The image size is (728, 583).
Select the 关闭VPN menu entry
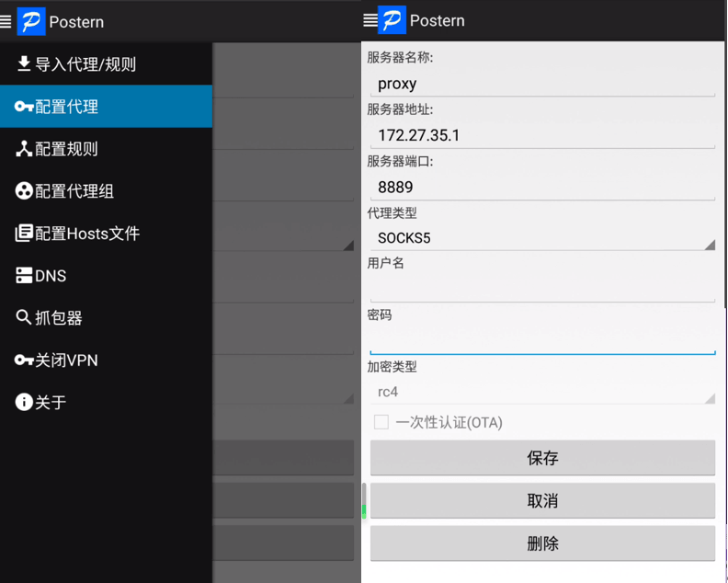click(x=66, y=360)
